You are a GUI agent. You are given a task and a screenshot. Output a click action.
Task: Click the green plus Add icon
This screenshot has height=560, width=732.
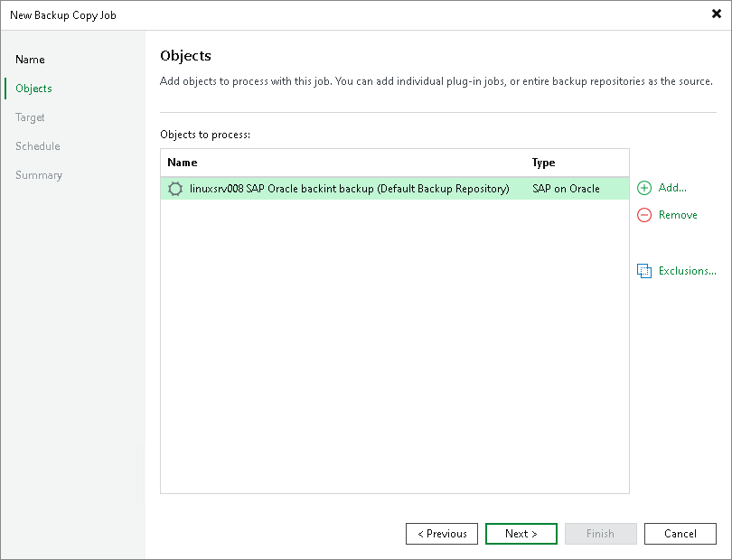pos(643,188)
